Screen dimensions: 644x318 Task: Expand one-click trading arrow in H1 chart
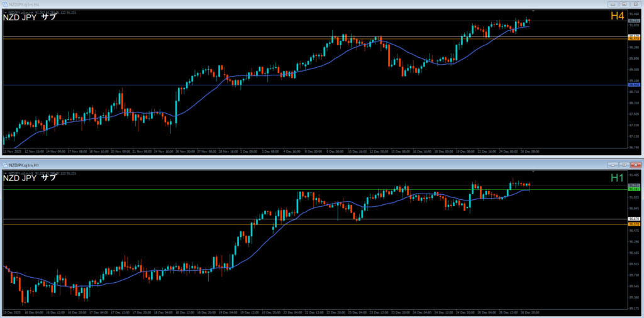pos(5,173)
